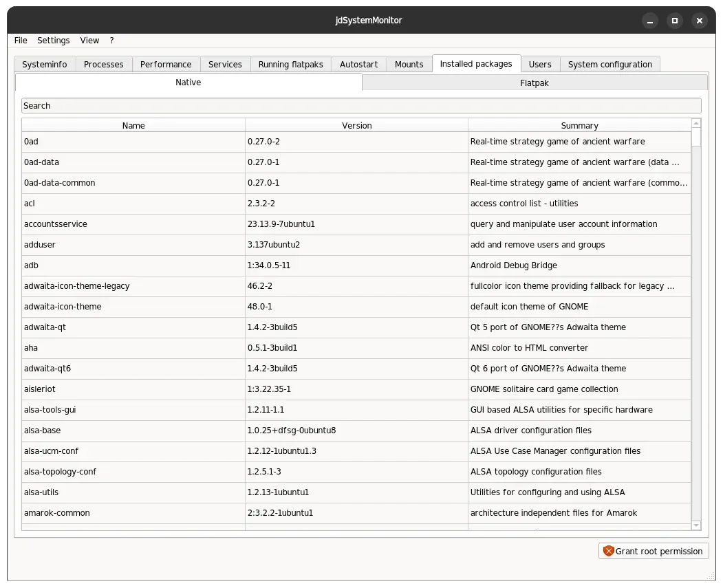The image size is (723, 588).
Task: Focus the Search input field
Action: click(x=361, y=105)
